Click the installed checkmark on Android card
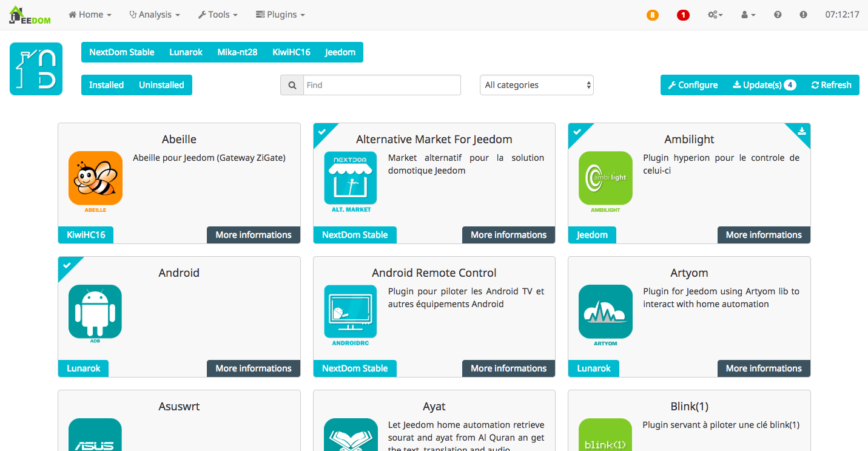868x451 pixels. coord(67,265)
